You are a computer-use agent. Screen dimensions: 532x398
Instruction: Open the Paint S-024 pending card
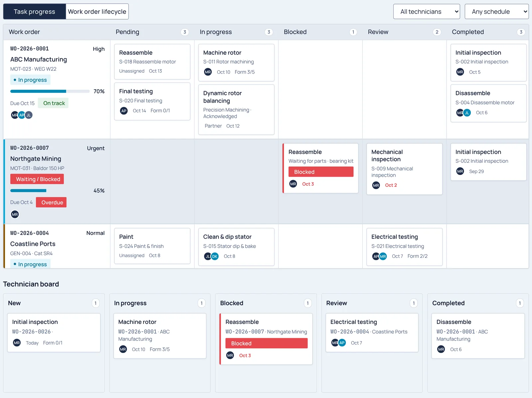pyautogui.click(x=152, y=246)
